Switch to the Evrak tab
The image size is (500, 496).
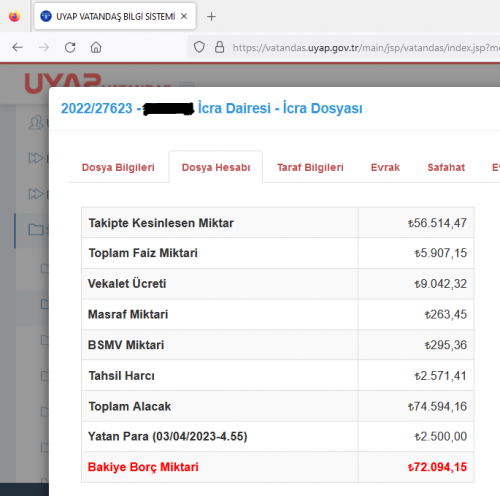tap(385, 167)
